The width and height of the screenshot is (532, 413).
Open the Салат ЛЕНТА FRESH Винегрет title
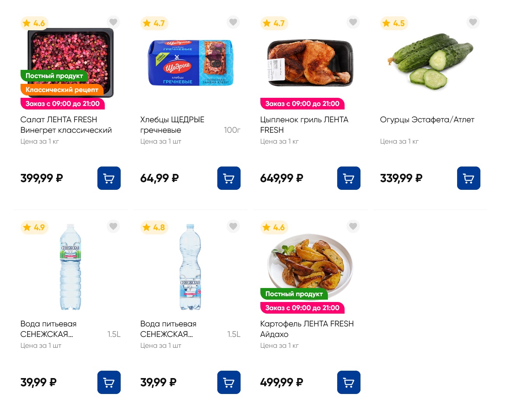click(66, 125)
